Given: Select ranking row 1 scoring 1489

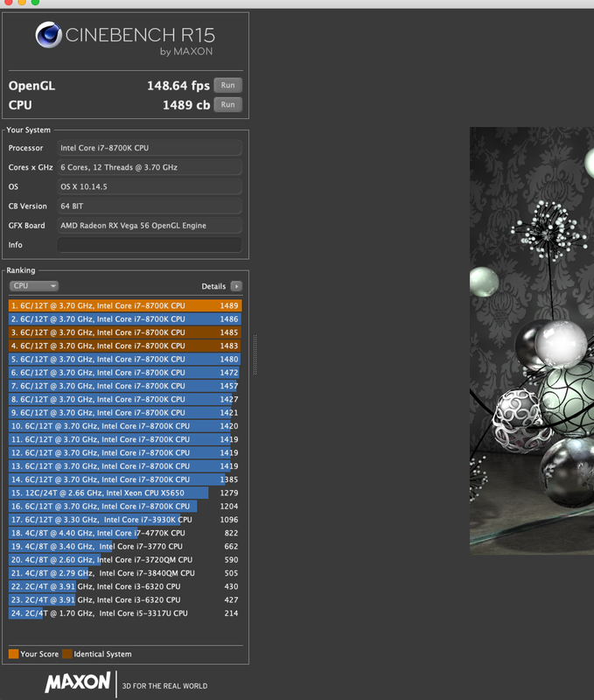Looking at the screenshot, I should pos(125,305).
